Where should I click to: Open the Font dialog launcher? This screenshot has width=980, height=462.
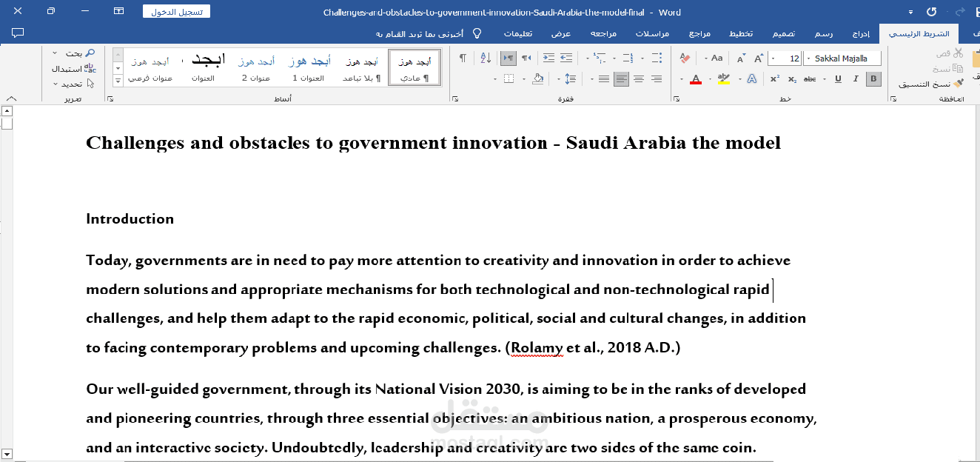pos(677,98)
